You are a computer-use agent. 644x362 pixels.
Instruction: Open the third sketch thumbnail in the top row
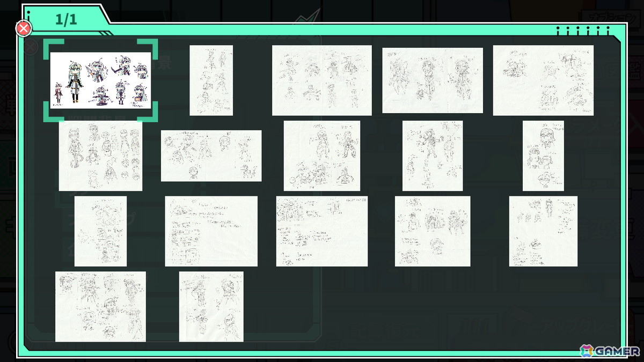click(322, 80)
